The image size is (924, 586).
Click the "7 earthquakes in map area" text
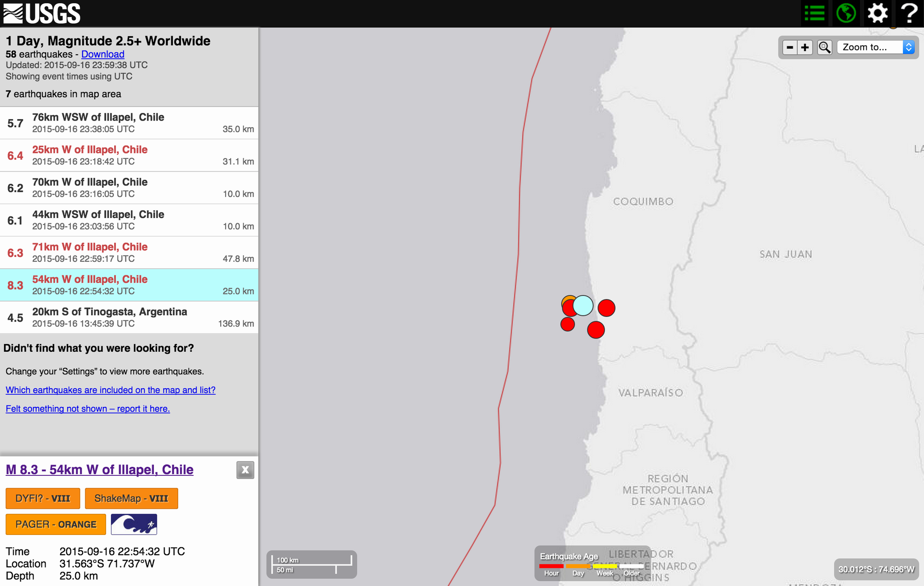(64, 94)
